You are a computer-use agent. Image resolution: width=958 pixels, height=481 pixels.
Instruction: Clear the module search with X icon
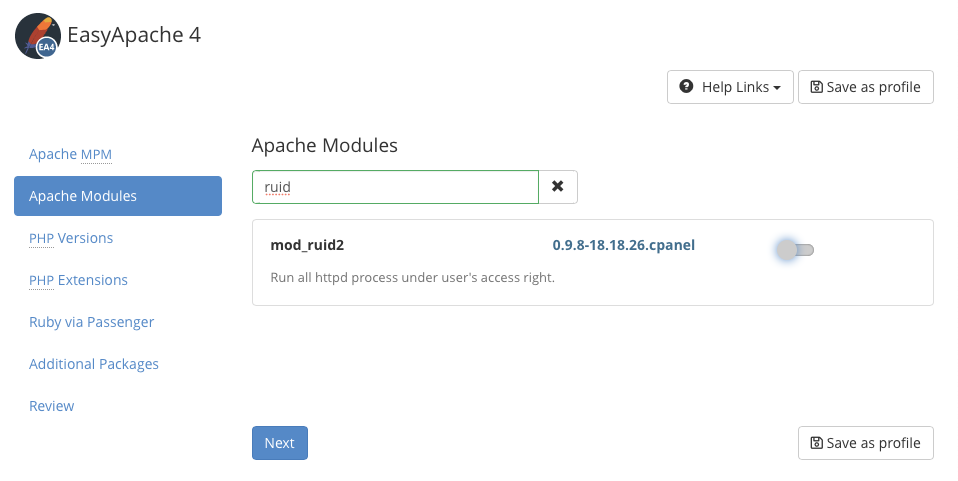(x=558, y=187)
